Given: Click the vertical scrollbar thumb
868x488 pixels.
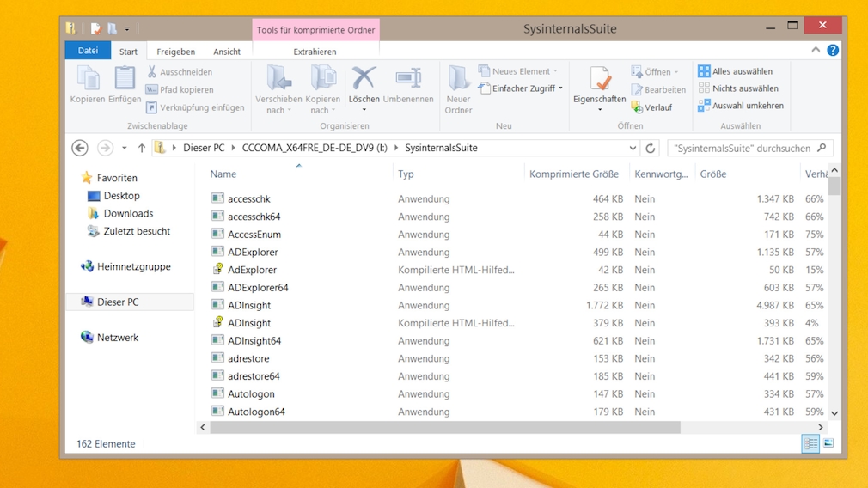Looking at the screenshot, I should tap(834, 186).
